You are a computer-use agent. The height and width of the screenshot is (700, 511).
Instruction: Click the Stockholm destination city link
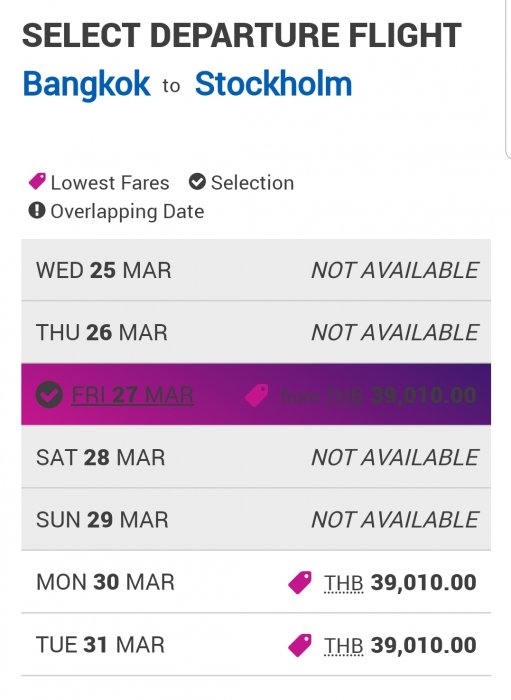[x=274, y=83]
